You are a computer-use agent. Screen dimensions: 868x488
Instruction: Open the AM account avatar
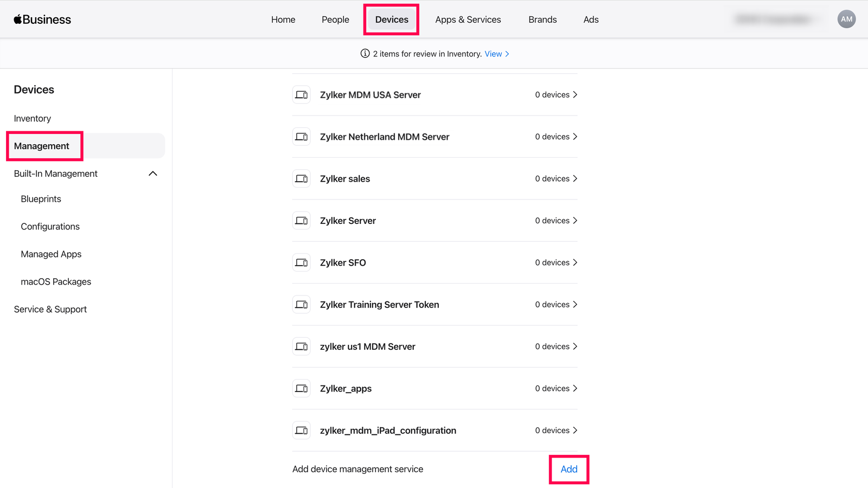[846, 19]
